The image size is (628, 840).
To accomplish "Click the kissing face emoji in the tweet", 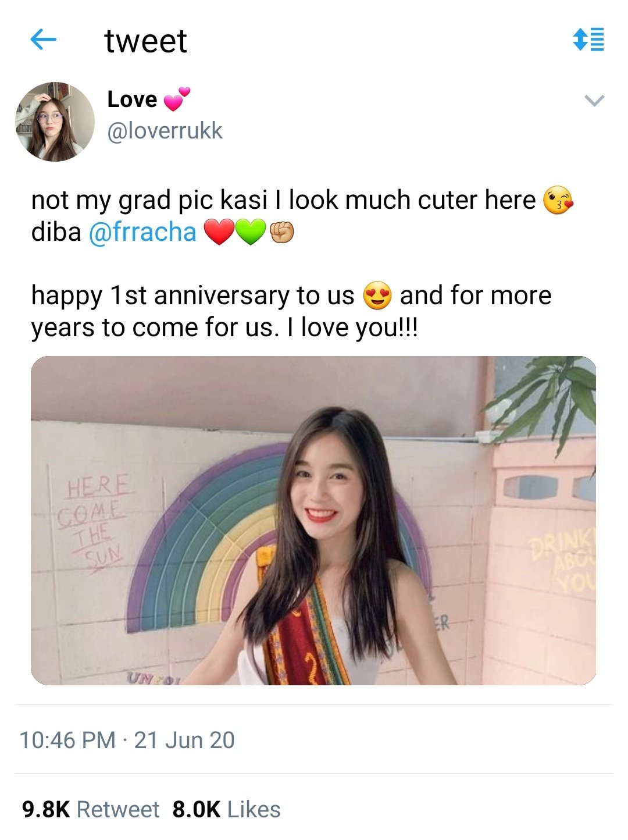I will tap(558, 201).
